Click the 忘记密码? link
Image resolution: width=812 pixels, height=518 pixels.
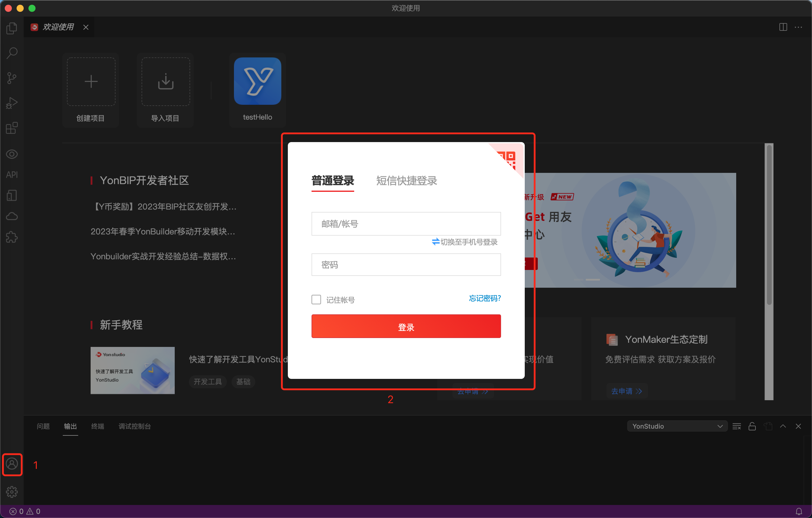[x=484, y=298]
